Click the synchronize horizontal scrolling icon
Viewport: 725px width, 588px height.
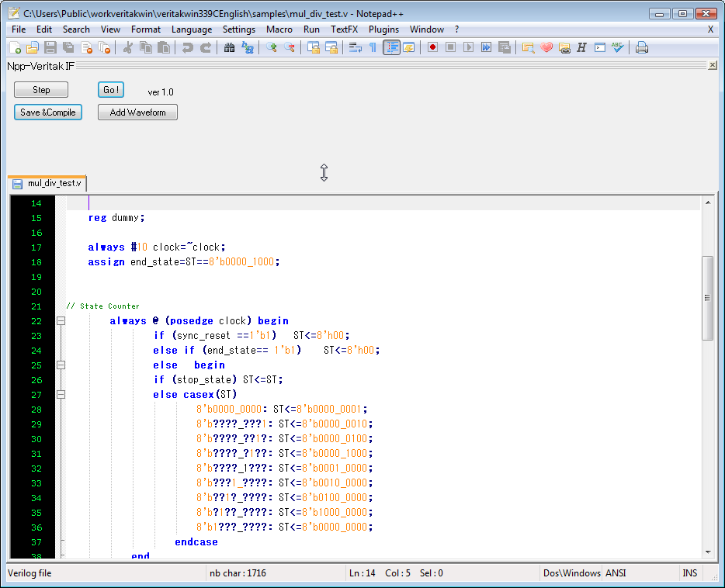331,47
